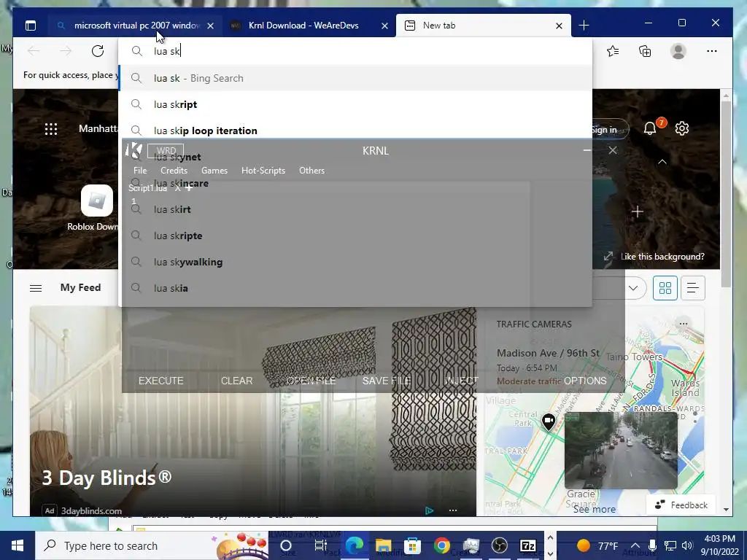Image resolution: width=747 pixels, height=560 pixels.
Task: Open OBS Studio from taskbar
Action: pos(499,545)
